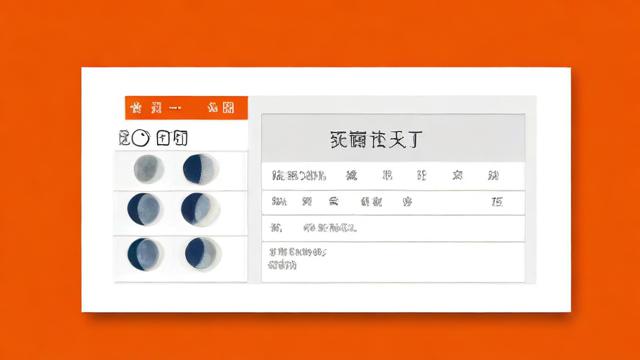The height and width of the screenshot is (360, 640).
Task: Select the two-line text entry in the right panel's last row
Action: (298, 259)
